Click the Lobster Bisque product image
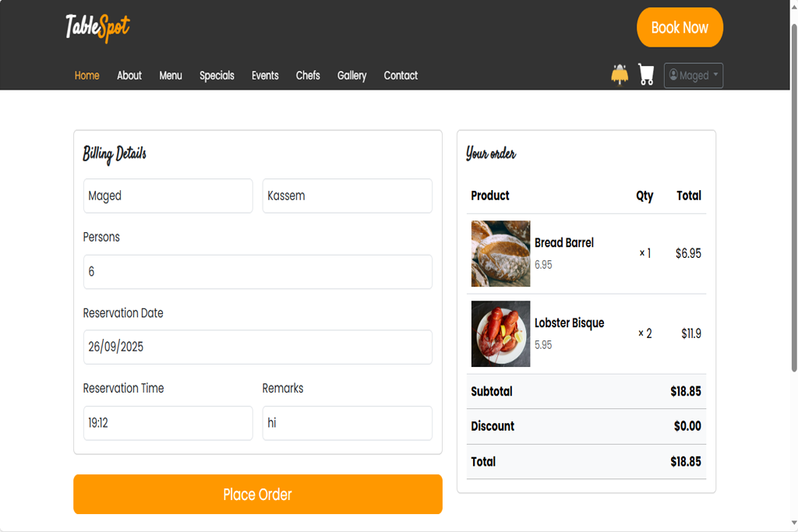This screenshot has width=798, height=532. click(x=500, y=333)
